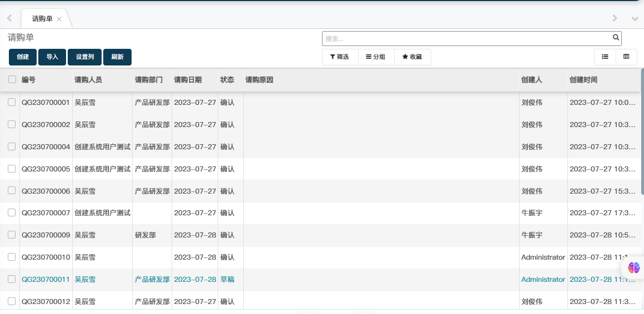
Task: Focus the 搜索 search input field
Action: click(466, 38)
